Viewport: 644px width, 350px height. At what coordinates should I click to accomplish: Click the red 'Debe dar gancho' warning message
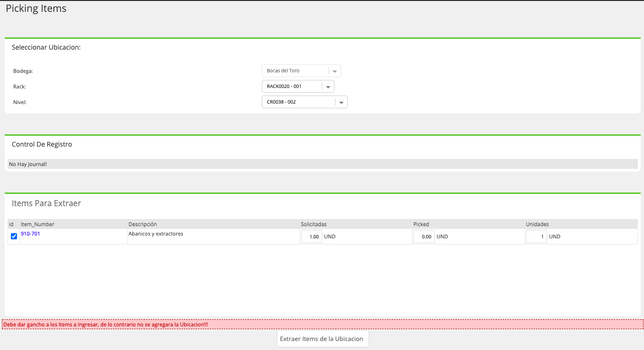(x=323, y=324)
